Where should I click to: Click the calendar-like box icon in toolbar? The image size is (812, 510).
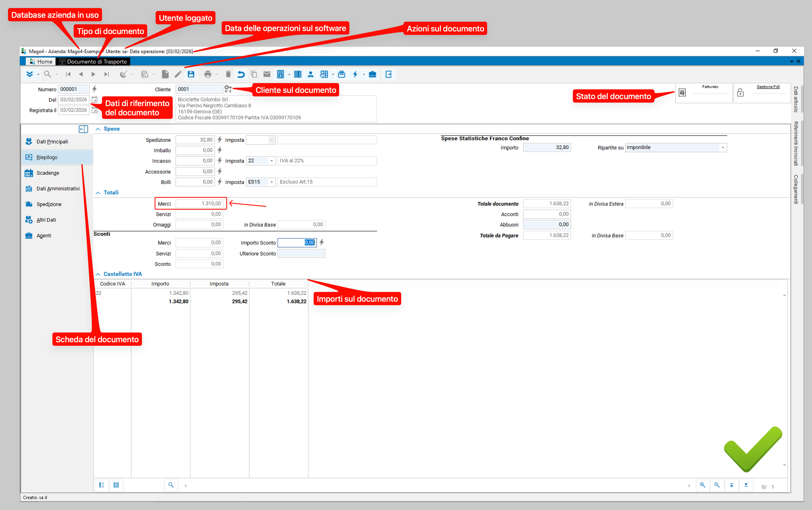tap(341, 74)
